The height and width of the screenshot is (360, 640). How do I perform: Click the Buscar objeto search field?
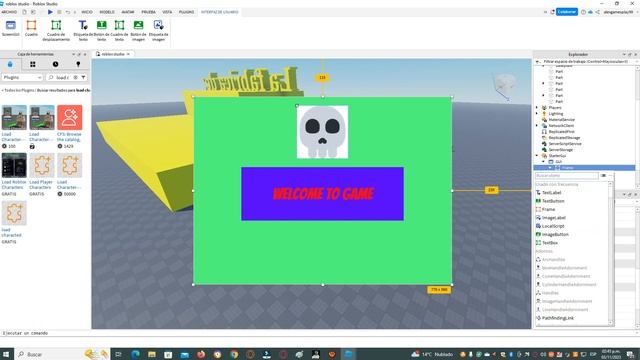coord(566,176)
